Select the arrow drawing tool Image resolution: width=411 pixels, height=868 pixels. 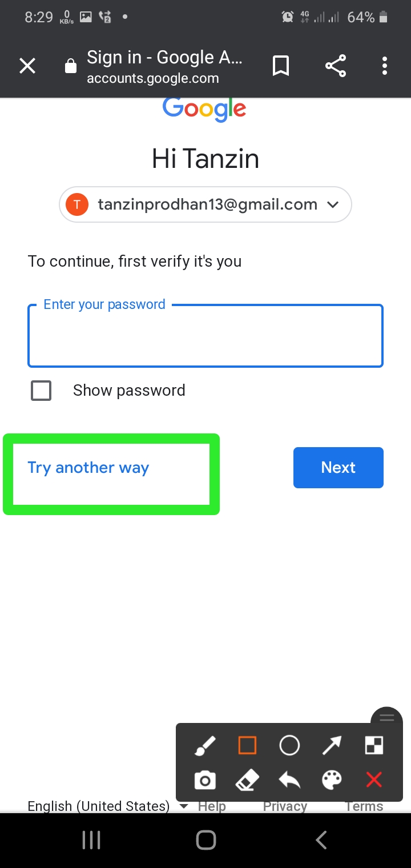click(332, 745)
